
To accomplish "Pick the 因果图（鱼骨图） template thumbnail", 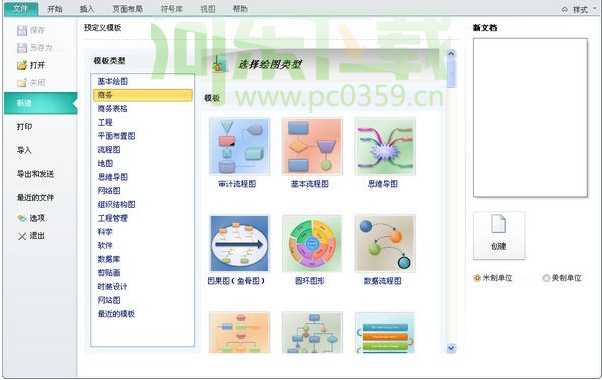I will click(239, 243).
